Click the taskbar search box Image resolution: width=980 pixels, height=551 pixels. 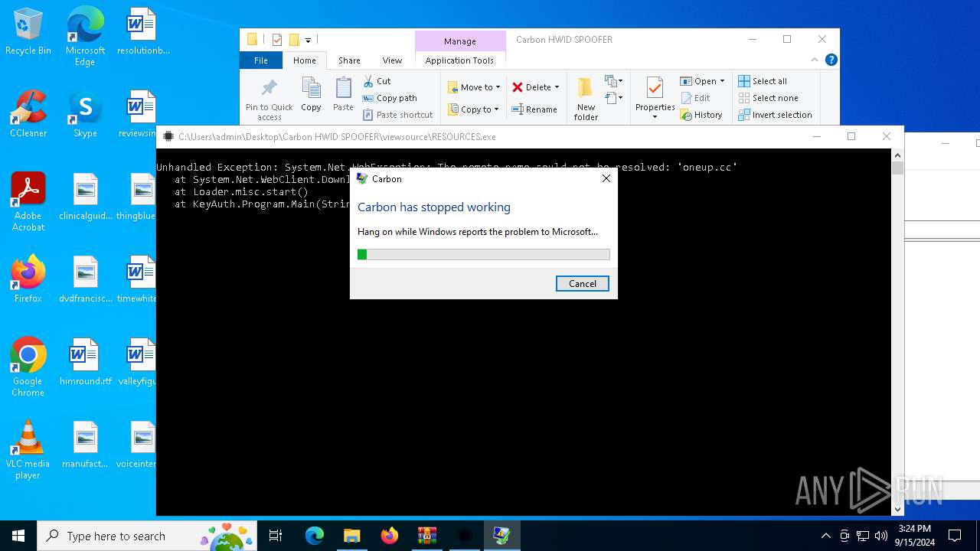(148, 536)
